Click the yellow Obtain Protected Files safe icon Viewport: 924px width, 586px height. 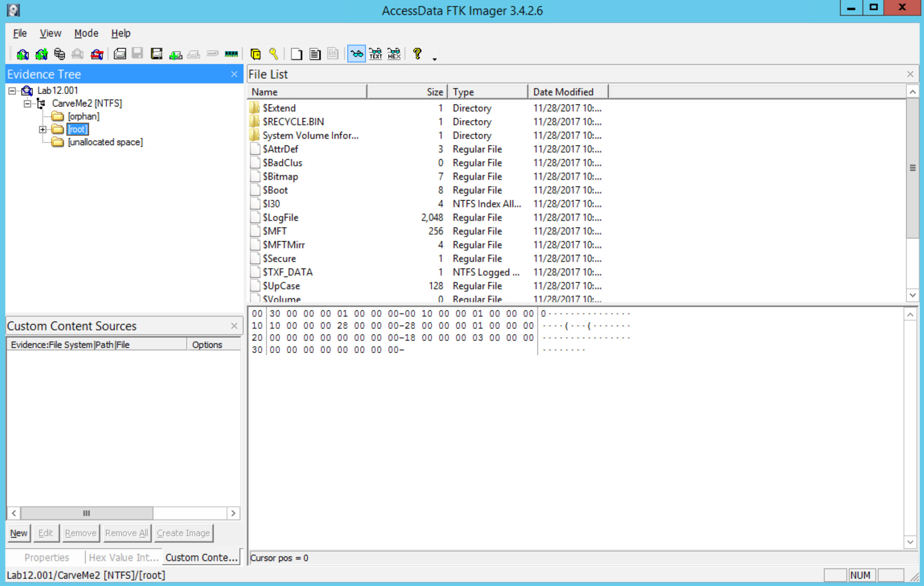(x=255, y=54)
